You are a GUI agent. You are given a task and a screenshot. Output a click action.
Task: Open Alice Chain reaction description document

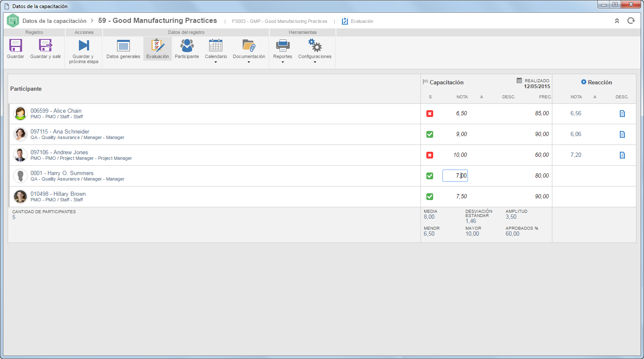point(622,114)
